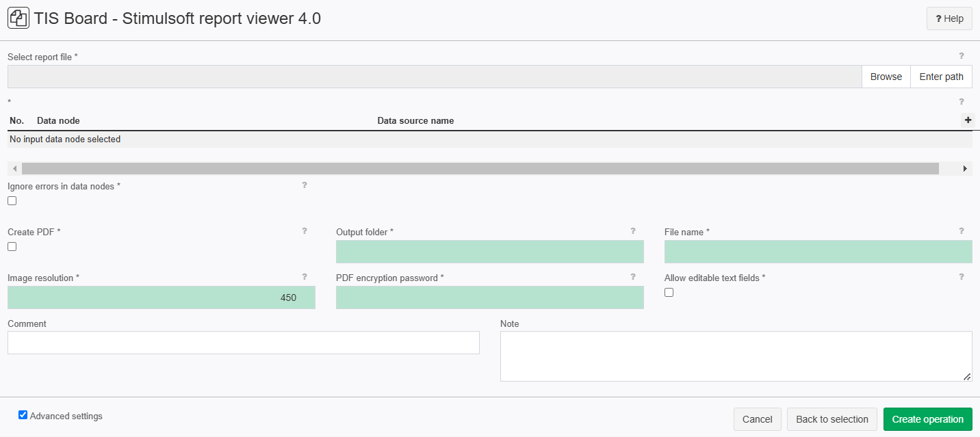Screen dimensions: 980x437
Task: Show help for Select report file
Action: 961,56
